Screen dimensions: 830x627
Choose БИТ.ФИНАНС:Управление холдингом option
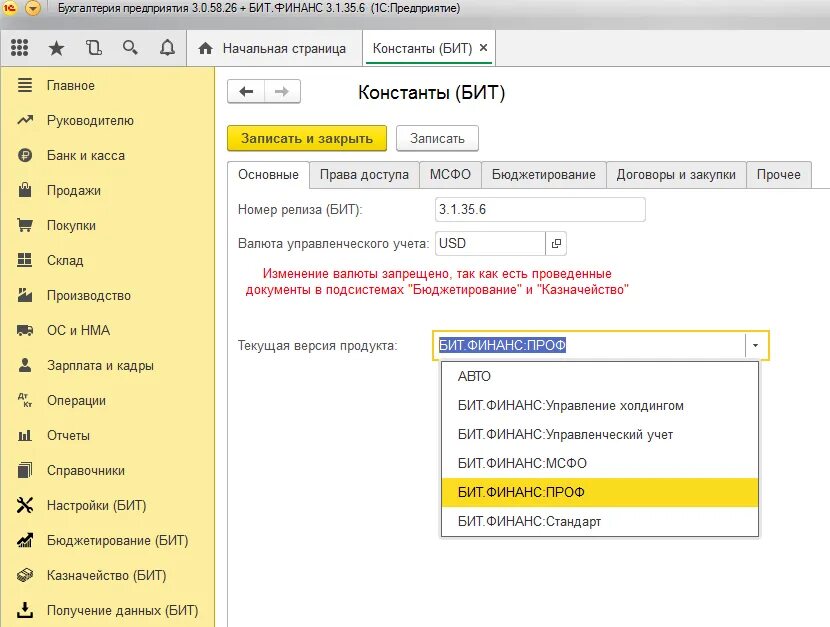point(600,406)
